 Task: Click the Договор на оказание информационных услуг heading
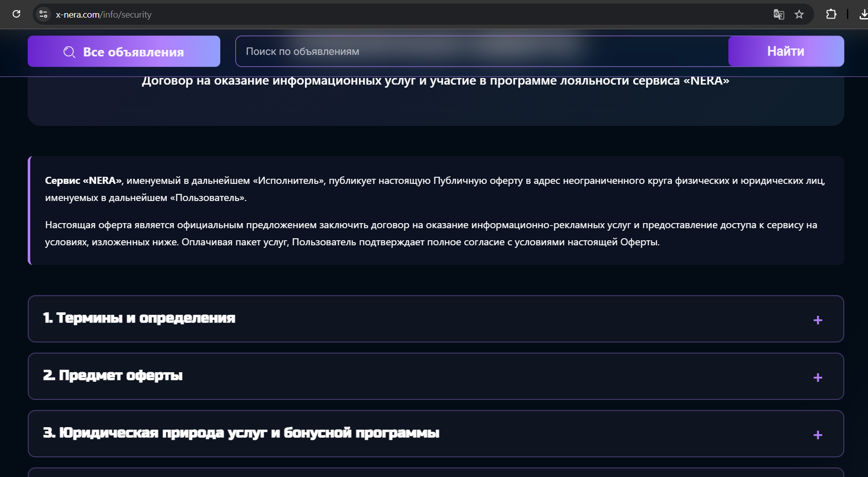pyautogui.click(x=436, y=81)
